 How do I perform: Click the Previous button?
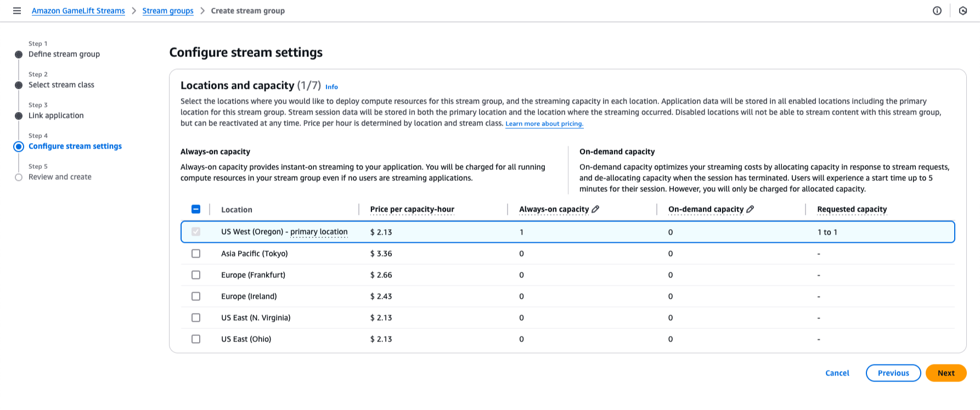[x=893, y=373]
